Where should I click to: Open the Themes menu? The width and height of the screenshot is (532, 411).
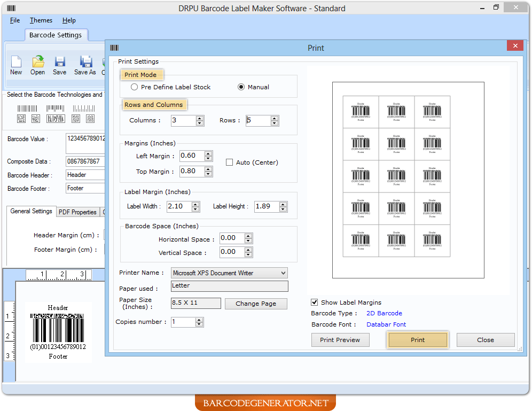41,20
